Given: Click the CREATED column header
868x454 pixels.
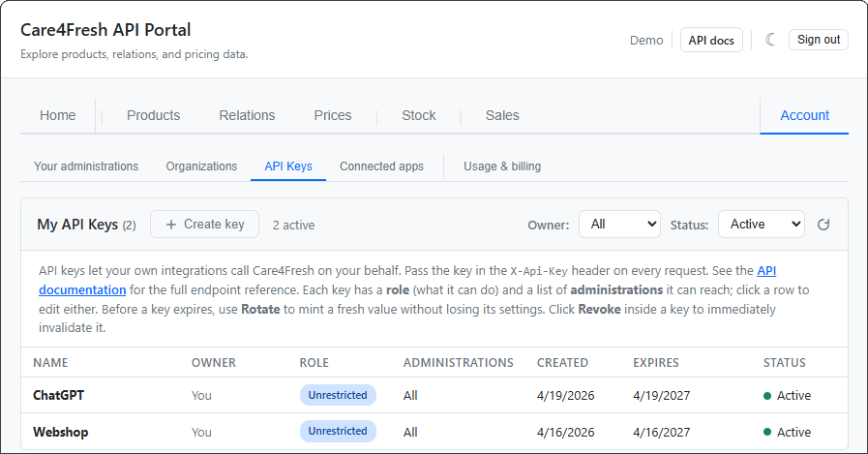Looking at the screenshot, I should [562, 363].
